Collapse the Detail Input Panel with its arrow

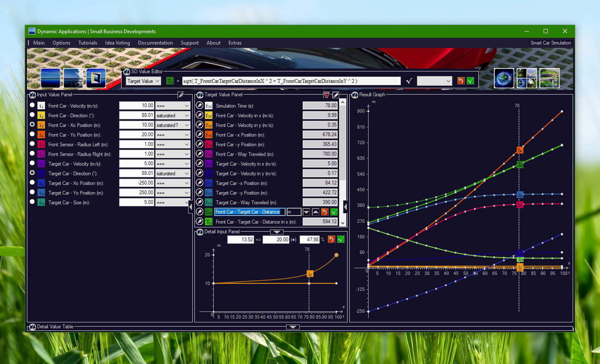tap(277, 232)
